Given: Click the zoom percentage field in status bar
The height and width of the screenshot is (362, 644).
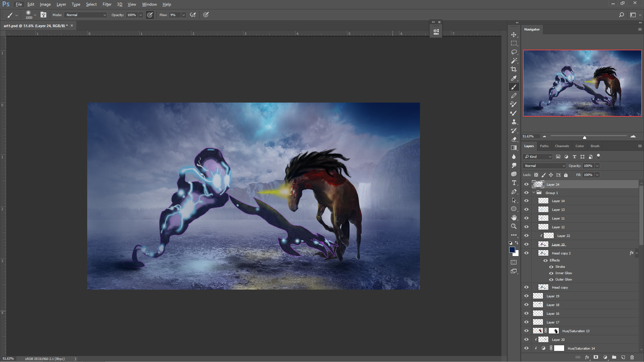Looking at the screenshot, I should coord(8,359).
